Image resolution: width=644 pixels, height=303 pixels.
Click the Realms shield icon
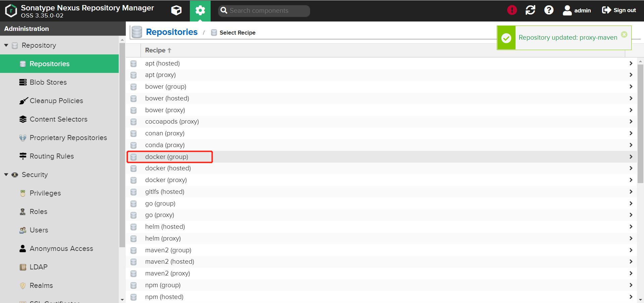click(x=23, y=286)
